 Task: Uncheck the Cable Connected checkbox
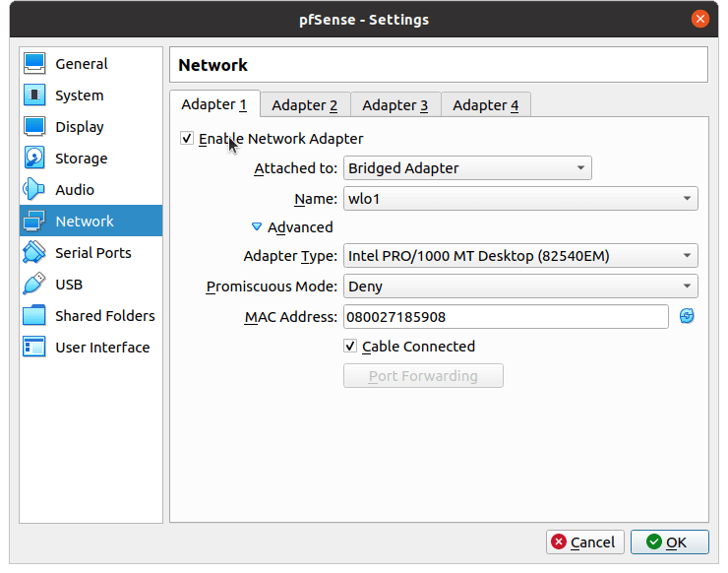coord(350,347)
